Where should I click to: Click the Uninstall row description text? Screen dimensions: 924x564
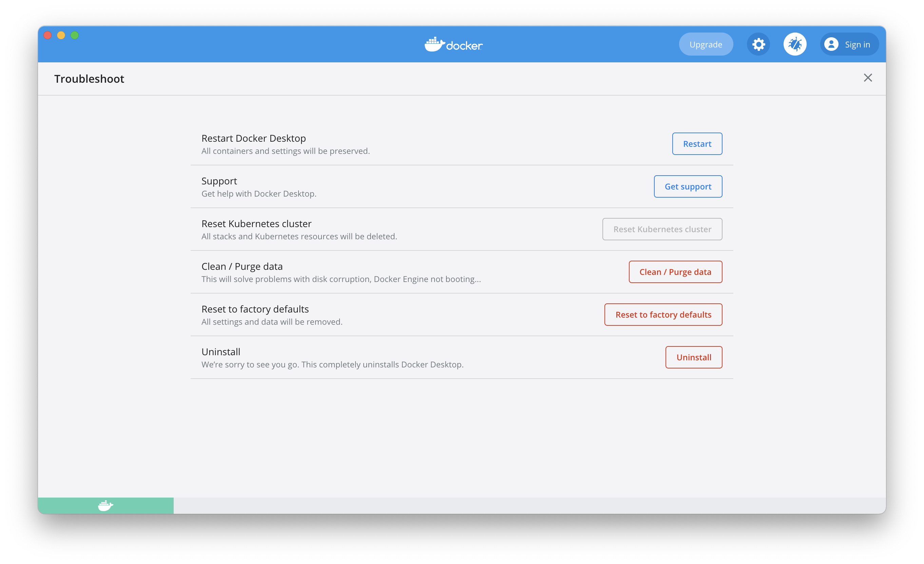click(x=332, y=364)
